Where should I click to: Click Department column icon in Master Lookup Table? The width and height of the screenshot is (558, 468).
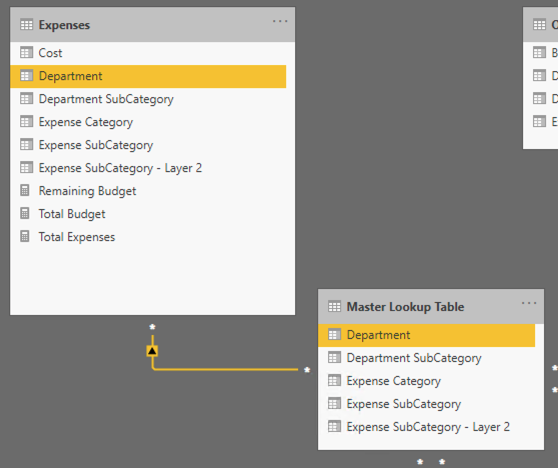(x=334, y=335)
